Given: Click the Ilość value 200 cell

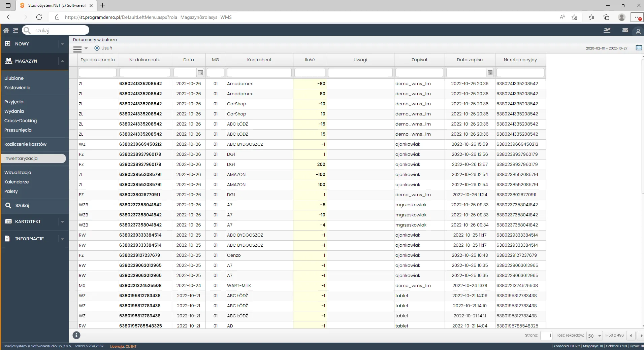Looking at the screenshot, I should (x=310, y=164).
